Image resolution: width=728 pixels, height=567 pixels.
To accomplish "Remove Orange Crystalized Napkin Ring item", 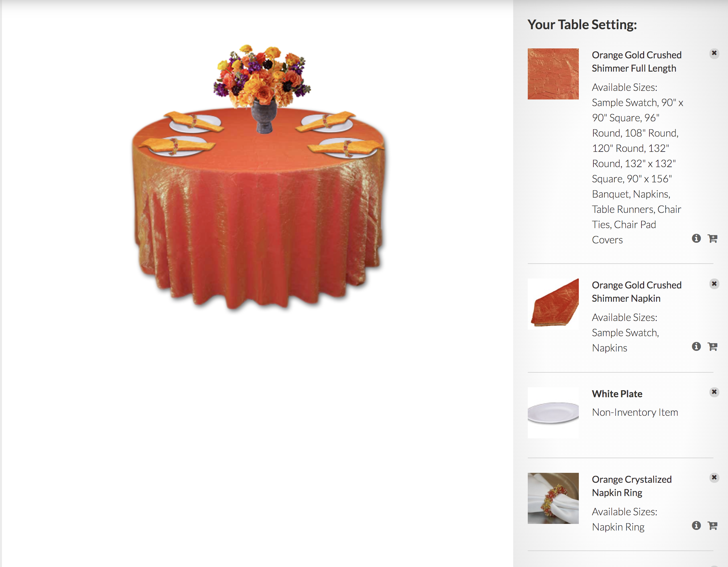I will pyautogui.click(x=714, y=478).
